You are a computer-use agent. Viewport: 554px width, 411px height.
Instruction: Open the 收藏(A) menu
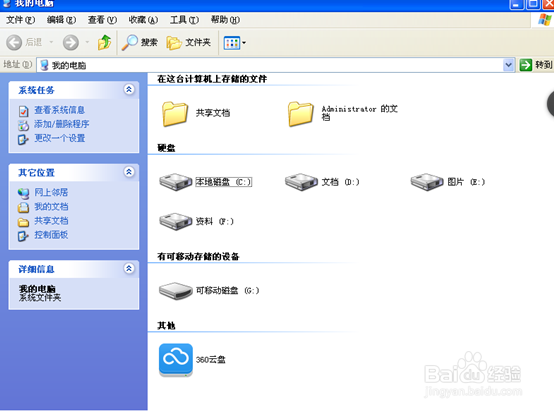click(143, 20)
